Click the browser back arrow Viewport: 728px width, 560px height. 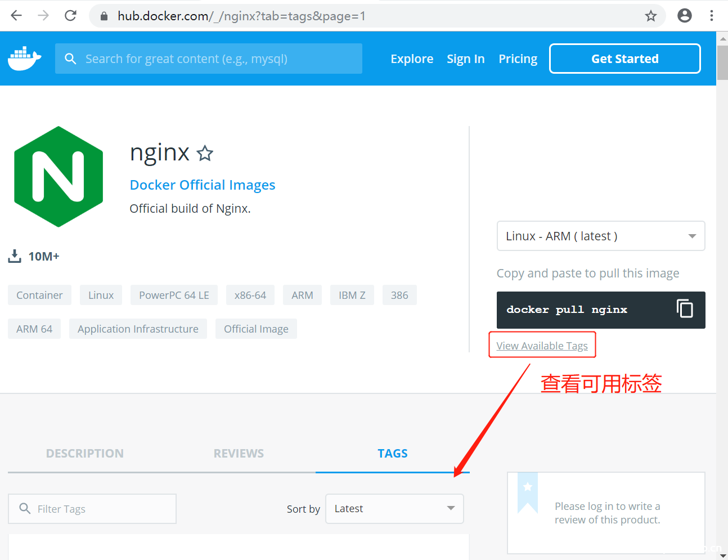16,15
